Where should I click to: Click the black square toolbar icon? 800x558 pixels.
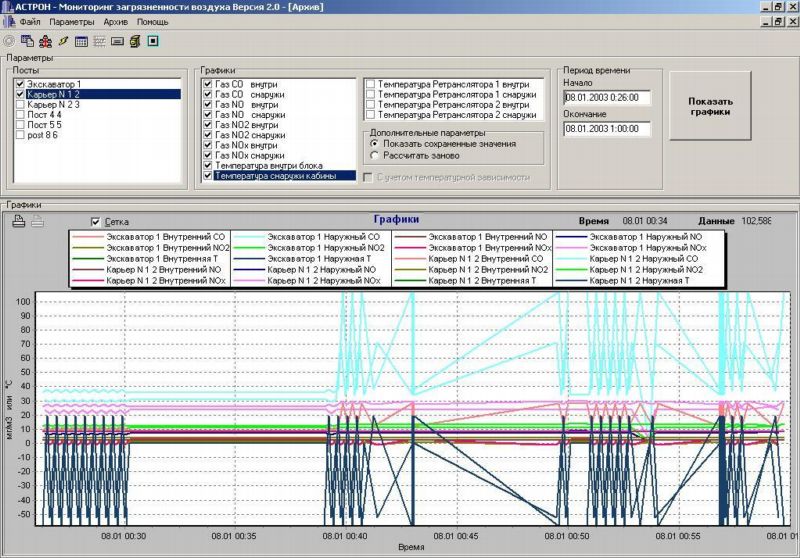pyautogui.click(x=153, y=41)
